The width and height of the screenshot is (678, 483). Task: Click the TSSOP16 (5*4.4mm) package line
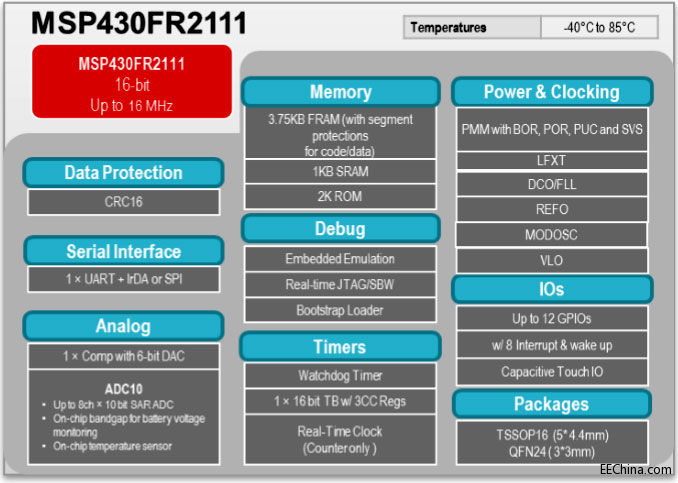[552, 435]
